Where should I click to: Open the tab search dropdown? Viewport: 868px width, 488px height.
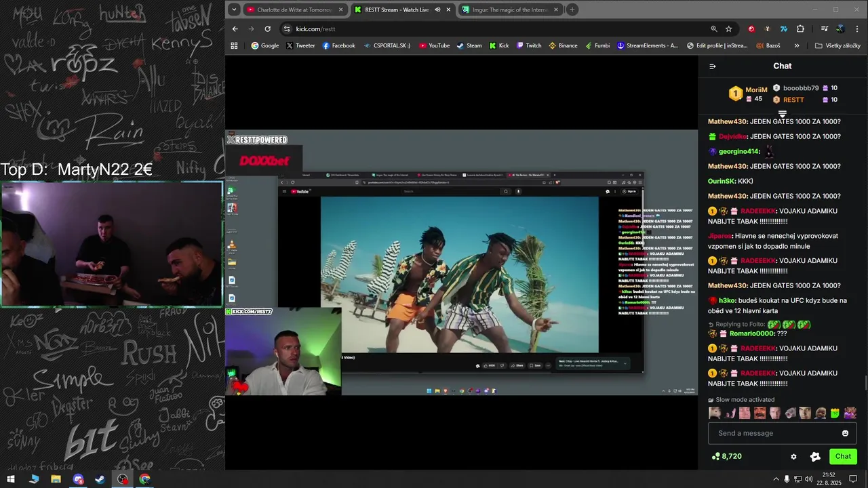(x=234, y=9)
